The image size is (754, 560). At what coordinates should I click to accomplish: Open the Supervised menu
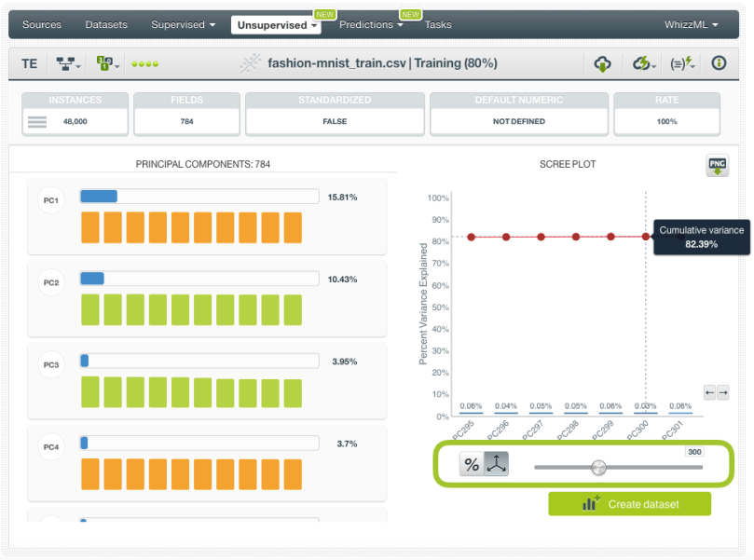coord(183,24)
